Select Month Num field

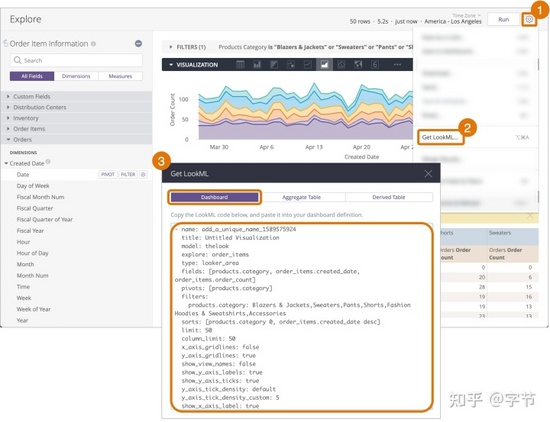pyautogui.click(x=33, y=275)
